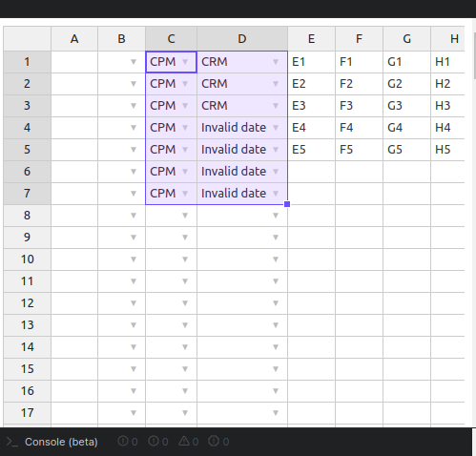Click the warning triangle counter icon
Screen dimensions: 476x456
point(184,441)
